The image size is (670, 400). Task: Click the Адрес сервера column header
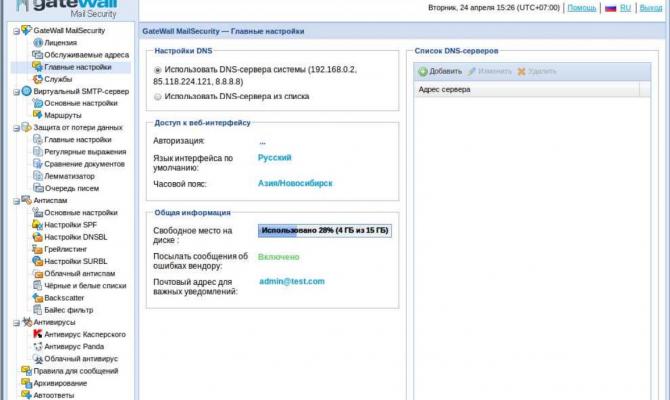point(526,89)
